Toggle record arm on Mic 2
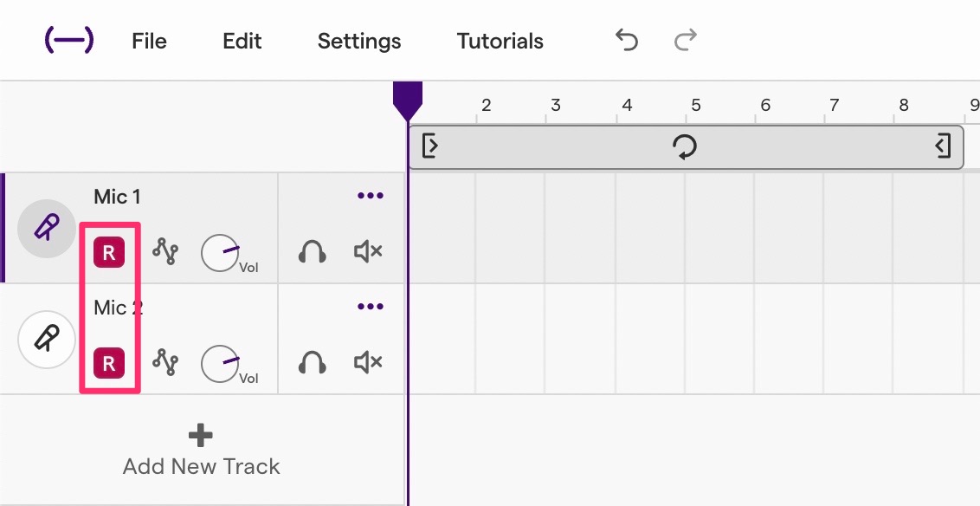The image size is (980, 506). (x=109, y=363)
